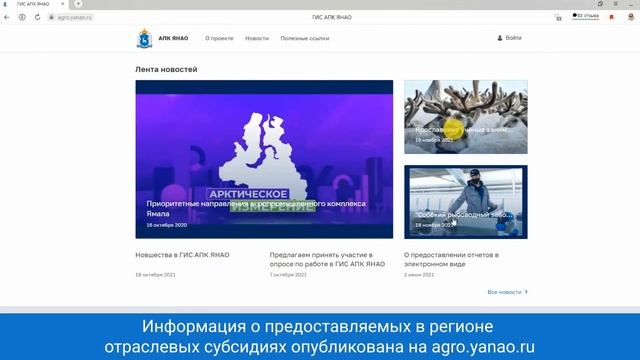Screen dimensions: 640x360
Task: Click the user icon beside Войти
Action: 500,38
